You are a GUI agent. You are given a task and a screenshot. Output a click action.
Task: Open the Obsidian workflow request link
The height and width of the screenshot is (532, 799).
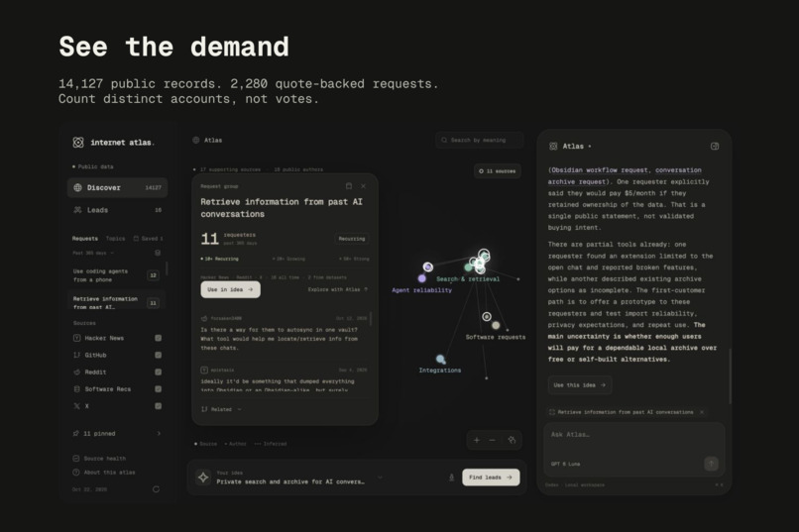[600, 170]
